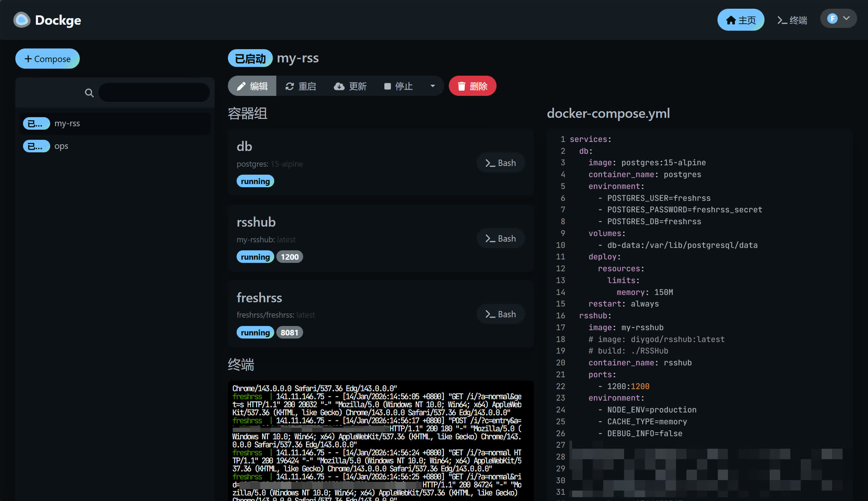The image size is (868, 501).
Task: Open port 1200 badge link of rsshub
Action: [x=289, y=257]
